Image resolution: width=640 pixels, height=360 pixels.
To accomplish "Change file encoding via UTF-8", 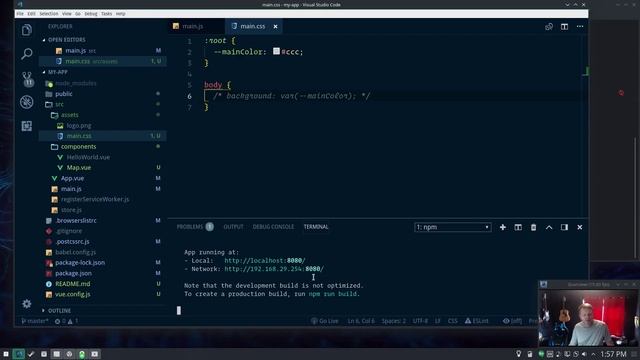I will click(x=420, y=321).
